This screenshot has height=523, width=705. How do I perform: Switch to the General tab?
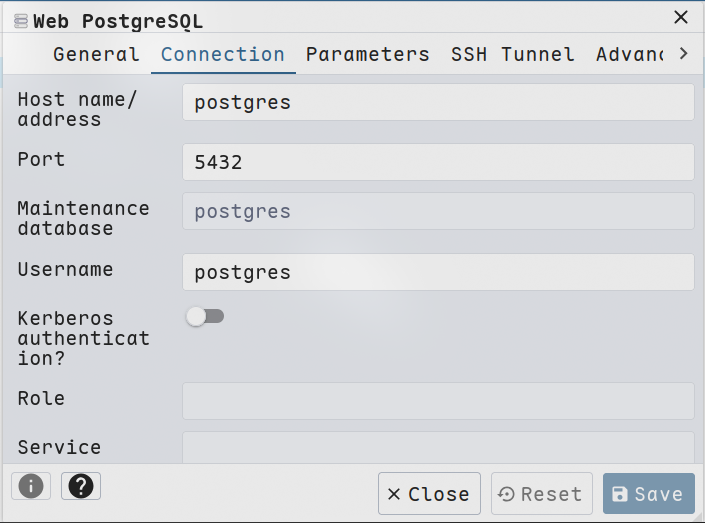96,54
